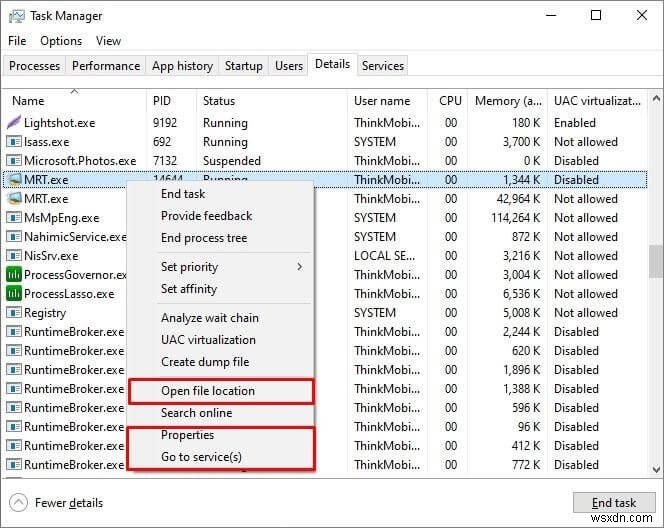Click the Suspended status cell

click(232, 161)
